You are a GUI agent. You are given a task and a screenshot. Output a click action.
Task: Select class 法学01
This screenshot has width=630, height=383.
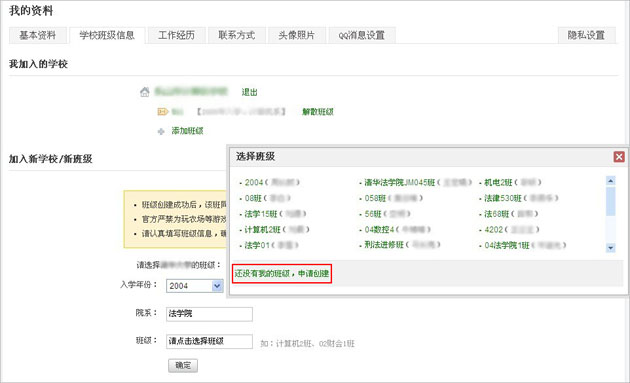[257, 245]
